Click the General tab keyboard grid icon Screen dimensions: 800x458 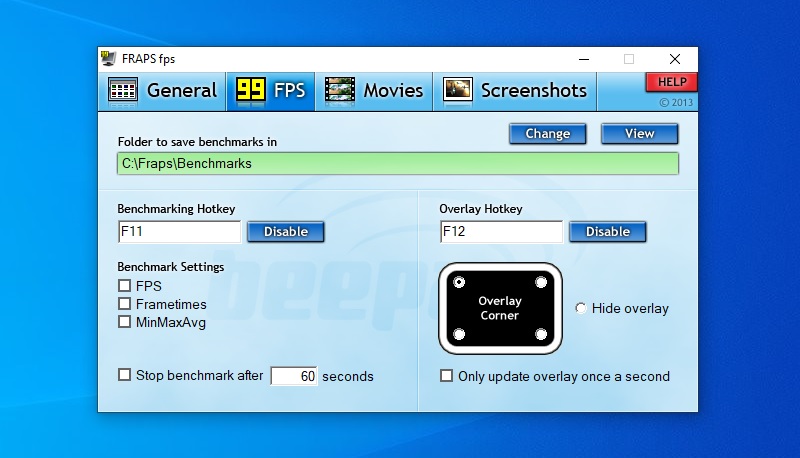click(123, 91)
